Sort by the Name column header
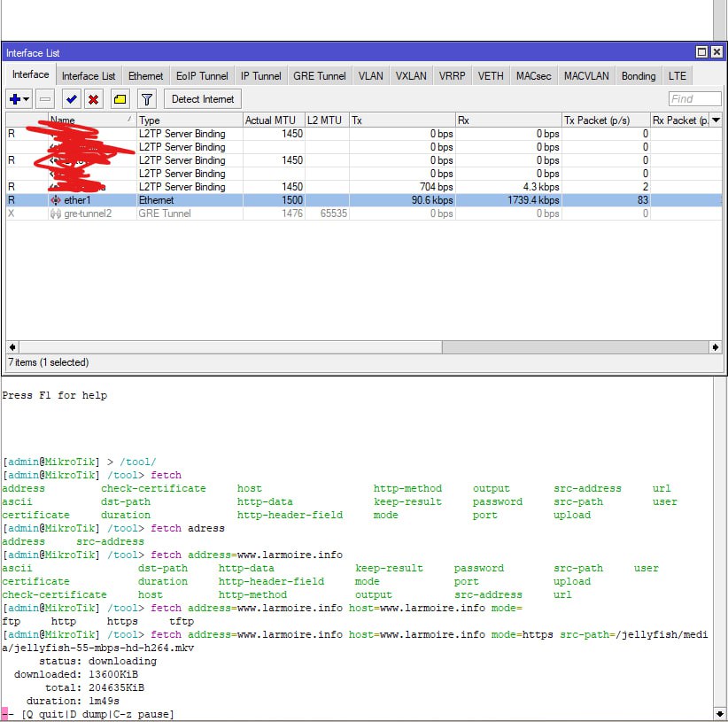This screenshot has width=728, height=722. [x=92, y=120]
